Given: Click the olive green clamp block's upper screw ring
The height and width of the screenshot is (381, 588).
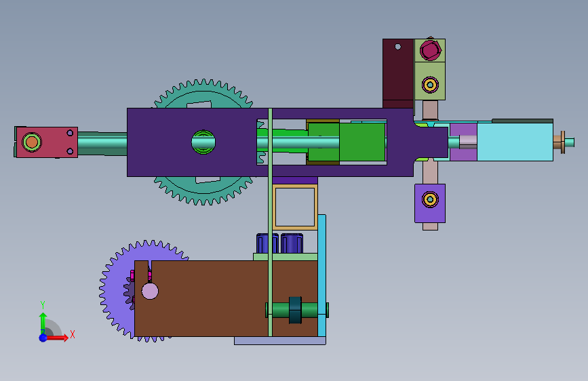Looking at the screenshot, I should (430, 85).
